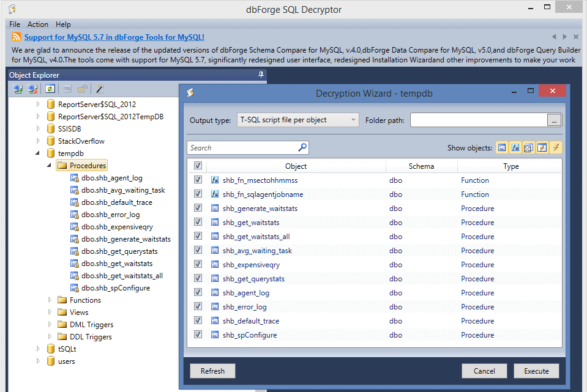Click the function icon of shb_fn_sqlagentjobname
This screenshot has height=392, width=587.
coord(215,194)
